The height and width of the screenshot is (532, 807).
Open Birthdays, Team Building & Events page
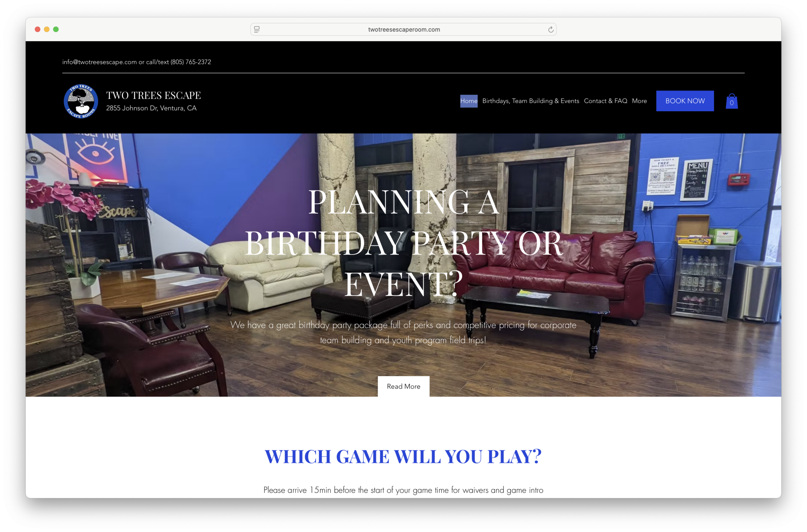(531, 101)
